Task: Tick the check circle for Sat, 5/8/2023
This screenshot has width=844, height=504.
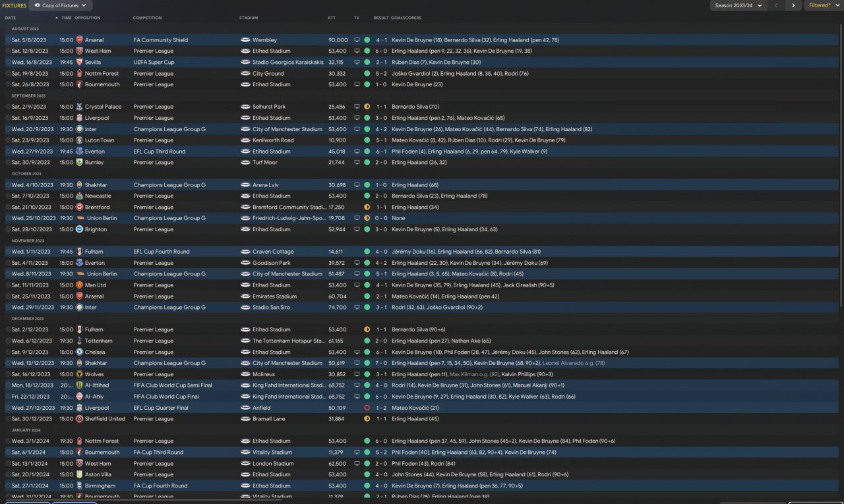Action: coord(8,40)
